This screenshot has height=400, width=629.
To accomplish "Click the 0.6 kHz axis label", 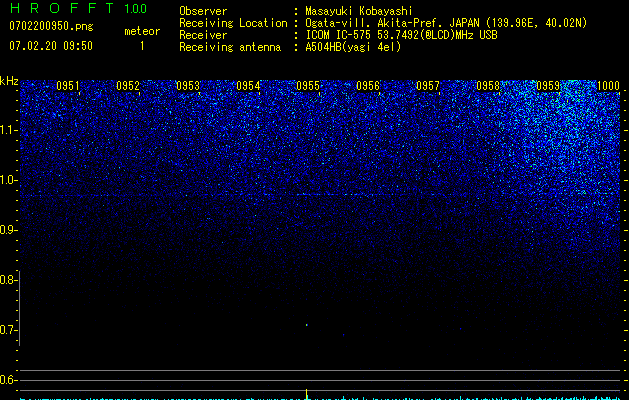I will 9,380.
